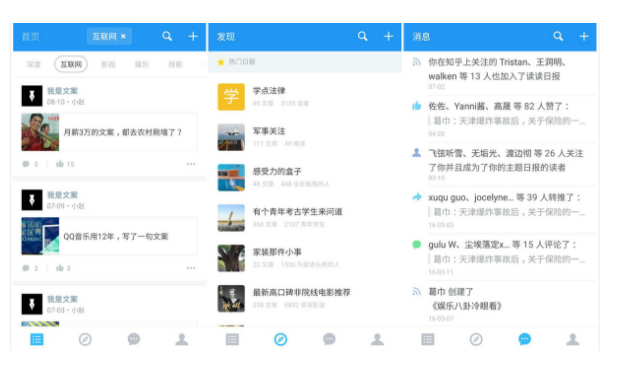
Task: Tap profile person icon in 消息 screen
Action: pos(573,339)
